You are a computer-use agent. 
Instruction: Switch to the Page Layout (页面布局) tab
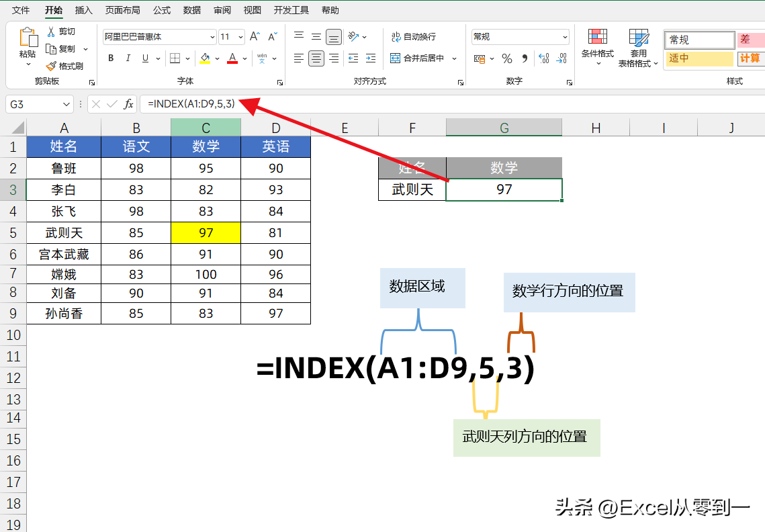click(122, 10)
